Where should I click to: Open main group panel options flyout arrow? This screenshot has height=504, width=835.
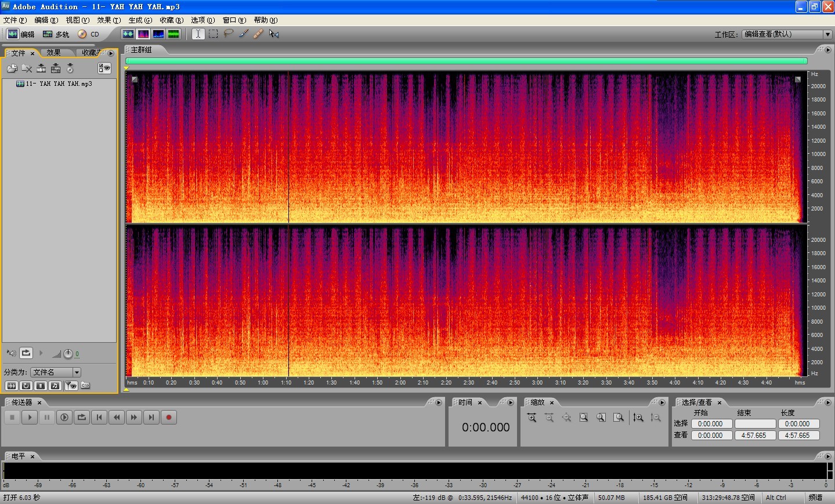tap(828, 50)
